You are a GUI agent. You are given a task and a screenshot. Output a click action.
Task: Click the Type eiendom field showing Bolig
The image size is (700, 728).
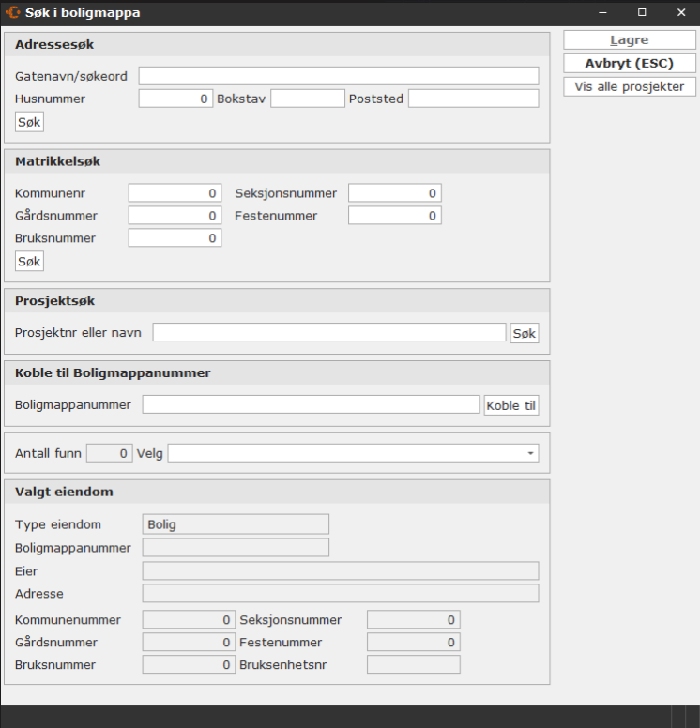(236, 524)
